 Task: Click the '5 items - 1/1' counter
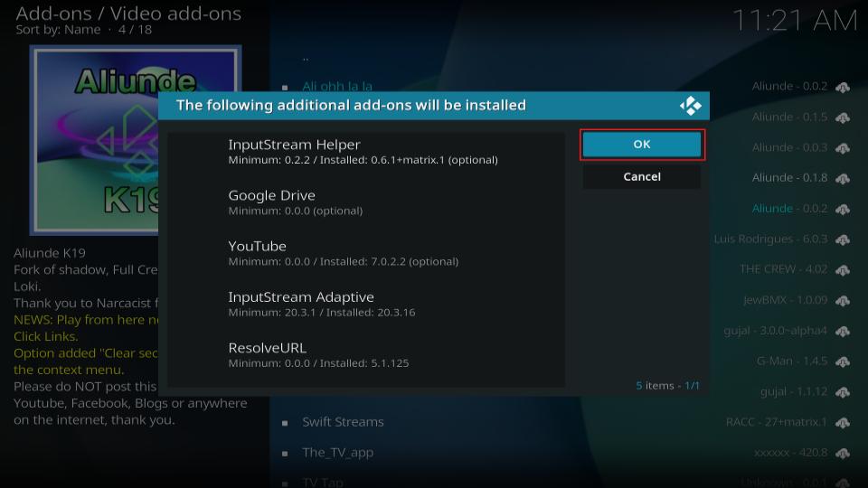(667, 386)
